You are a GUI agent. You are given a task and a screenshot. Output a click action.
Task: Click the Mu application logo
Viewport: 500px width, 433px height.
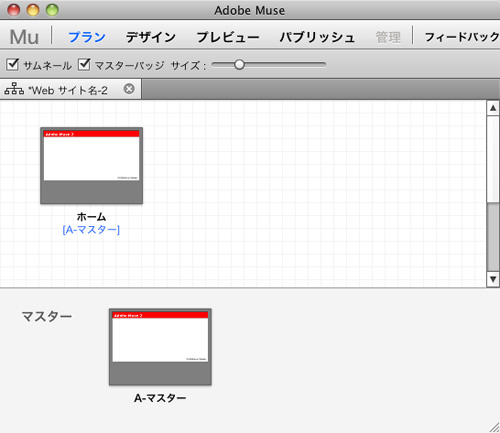pos(24,37)
